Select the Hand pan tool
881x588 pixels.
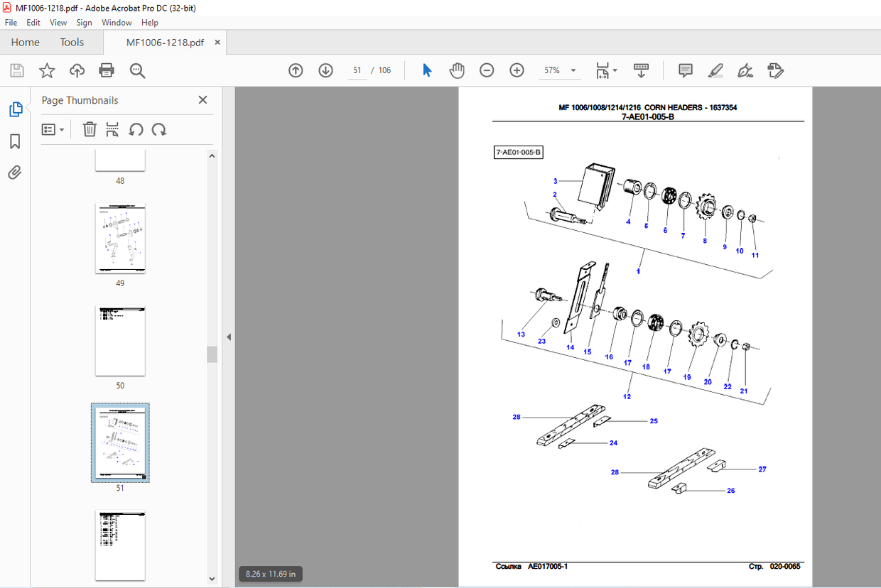[457, 70]
